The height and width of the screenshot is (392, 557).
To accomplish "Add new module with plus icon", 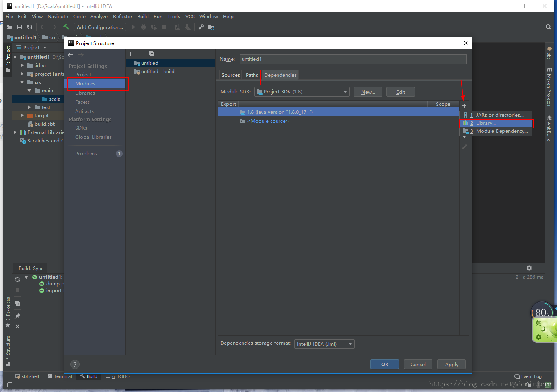I will (x=131, y=54).
